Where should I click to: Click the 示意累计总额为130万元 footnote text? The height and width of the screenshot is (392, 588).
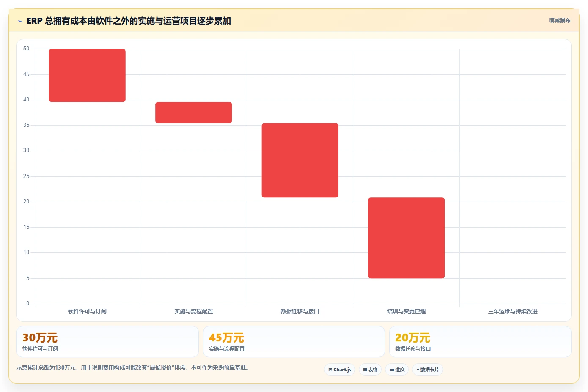pos(134,367)
